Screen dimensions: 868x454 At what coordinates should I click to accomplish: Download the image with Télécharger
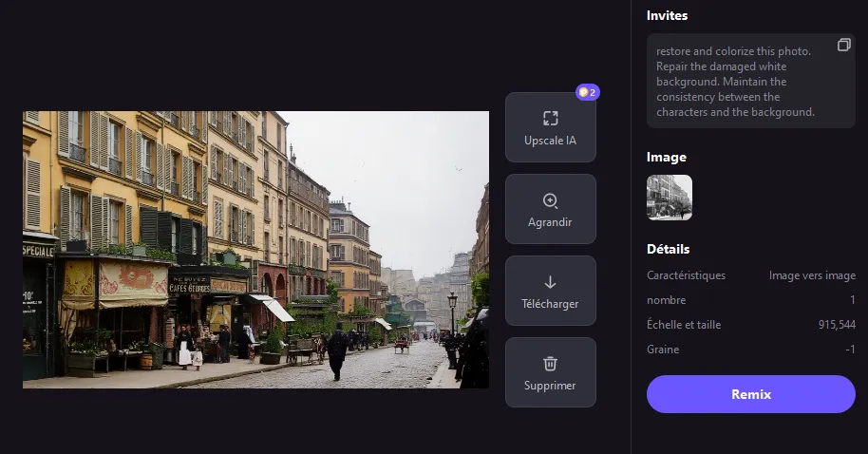pyautogui.click(x=550, y=291)
